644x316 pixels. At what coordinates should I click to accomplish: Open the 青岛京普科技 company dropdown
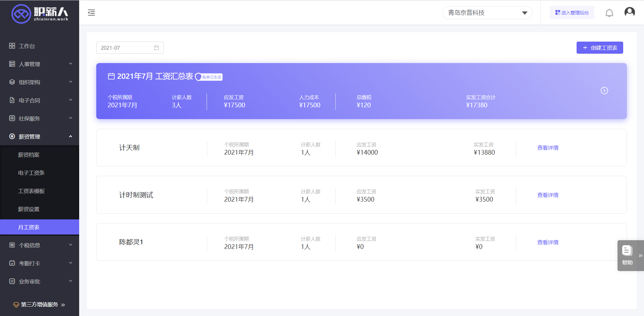(x=487, y=13)
